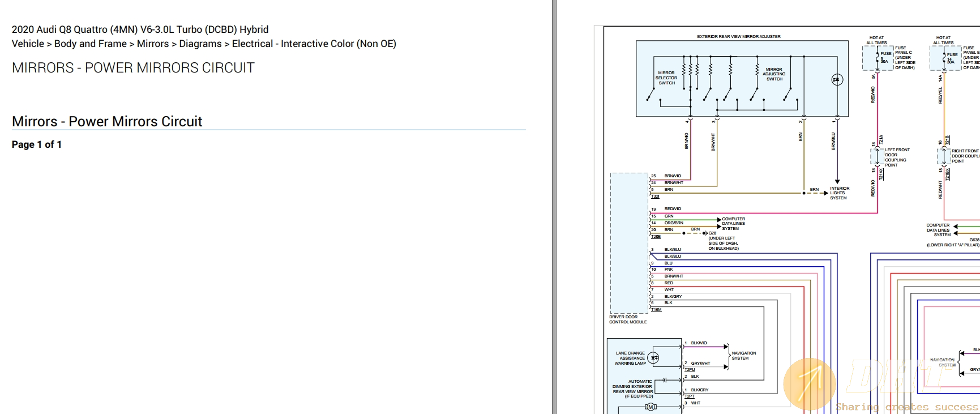This screenshot has width=980, height=414.
Task: Click the T32I connector label
Action: pyautogui.click(x=655, y=197)
